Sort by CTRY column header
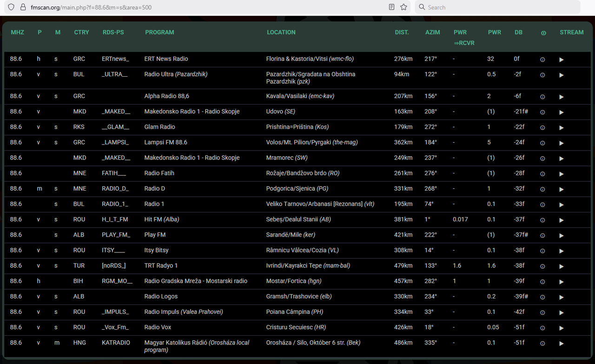This screenshot has height=364, width=595. click(81, 32)
